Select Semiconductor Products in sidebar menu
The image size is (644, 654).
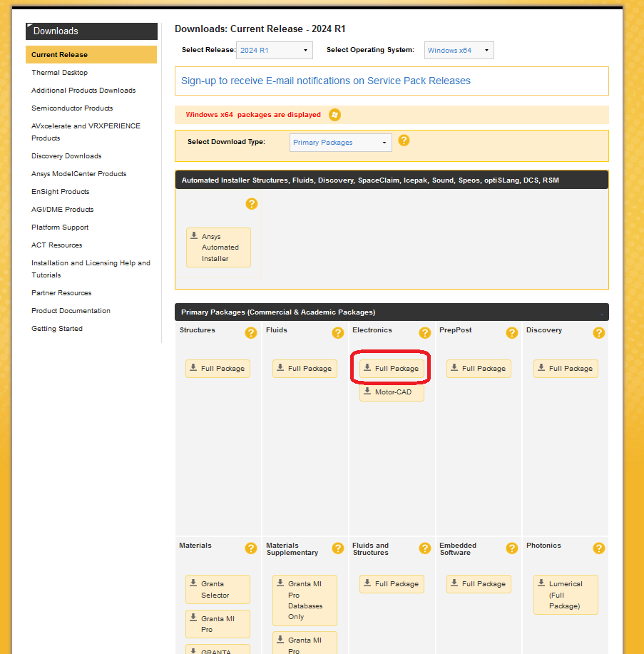click(x=72, y=108)
